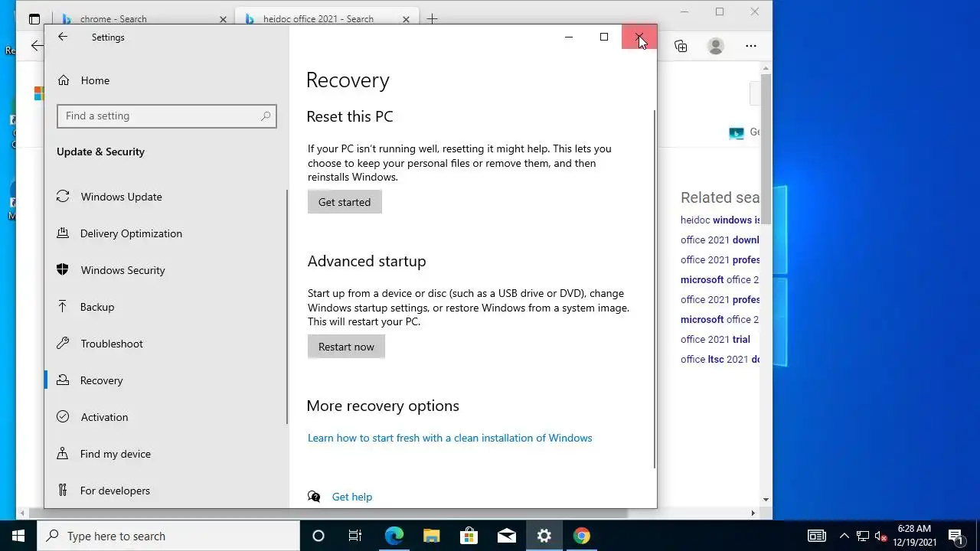Open the notification center icon
The image size is (980, 551).
point(955,536)
